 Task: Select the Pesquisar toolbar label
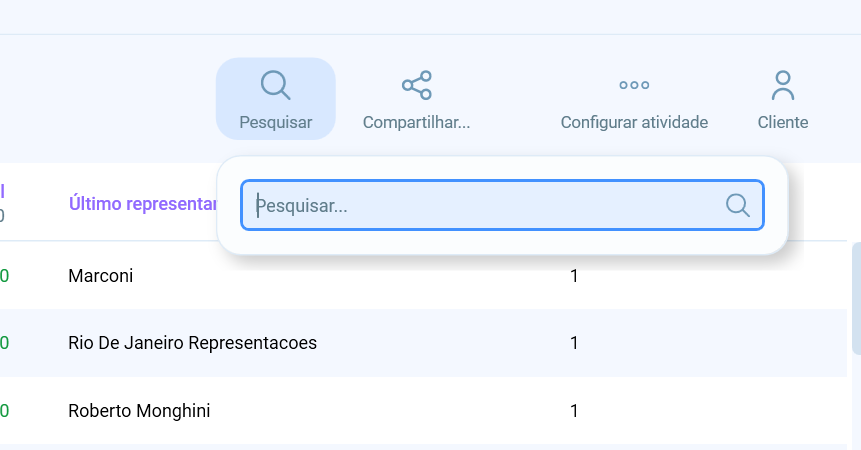pos(275,123)
